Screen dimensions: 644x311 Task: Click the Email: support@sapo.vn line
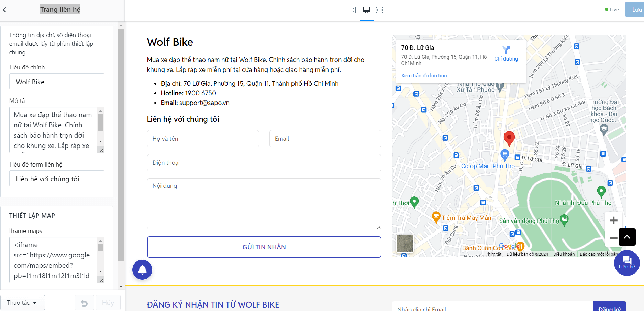coord(195,103)
